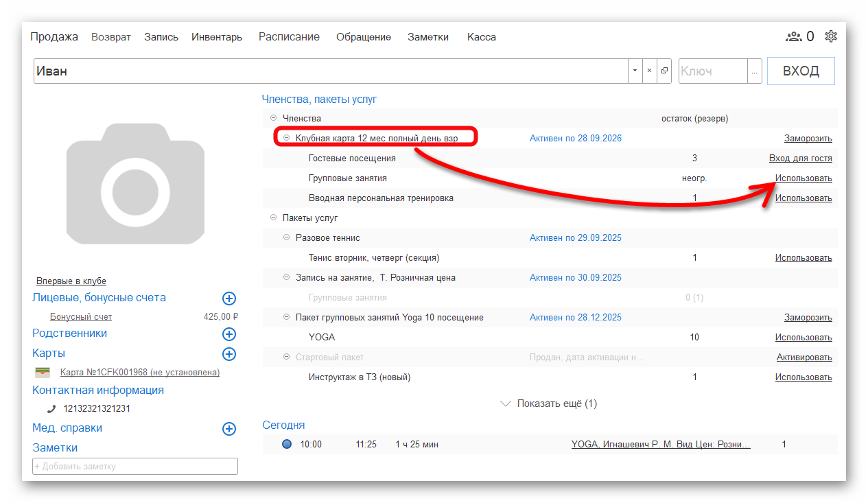Image resolution: width=868 pixels, height=503 pixels.
Task: Click the Добавить заметку input field
Action: click(135, 467)
